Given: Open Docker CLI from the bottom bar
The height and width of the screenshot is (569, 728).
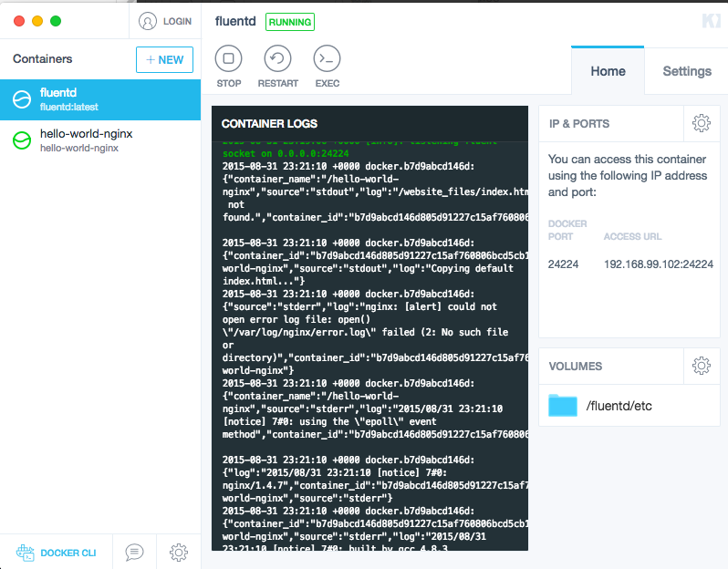Looking at the screenshot, I should (x=57, y=553).
